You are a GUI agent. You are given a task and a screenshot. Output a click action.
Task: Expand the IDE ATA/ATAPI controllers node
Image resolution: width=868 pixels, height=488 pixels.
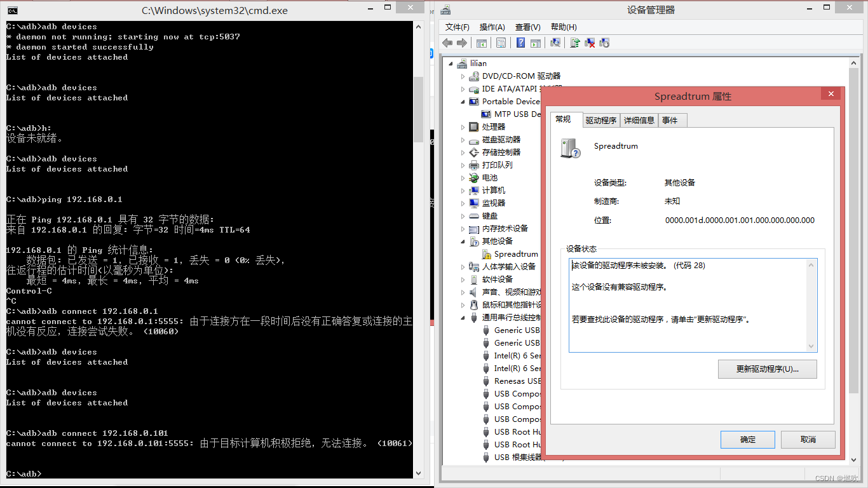pos(463,89)
